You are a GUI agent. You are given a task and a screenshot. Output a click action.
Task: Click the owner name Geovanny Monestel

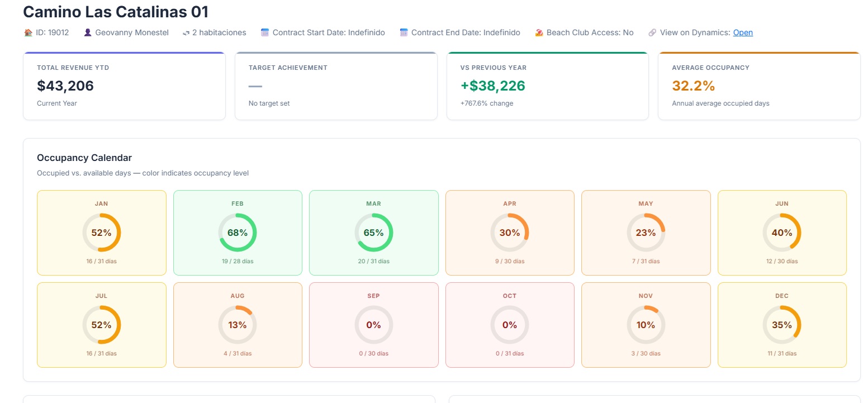click(132, 33)
